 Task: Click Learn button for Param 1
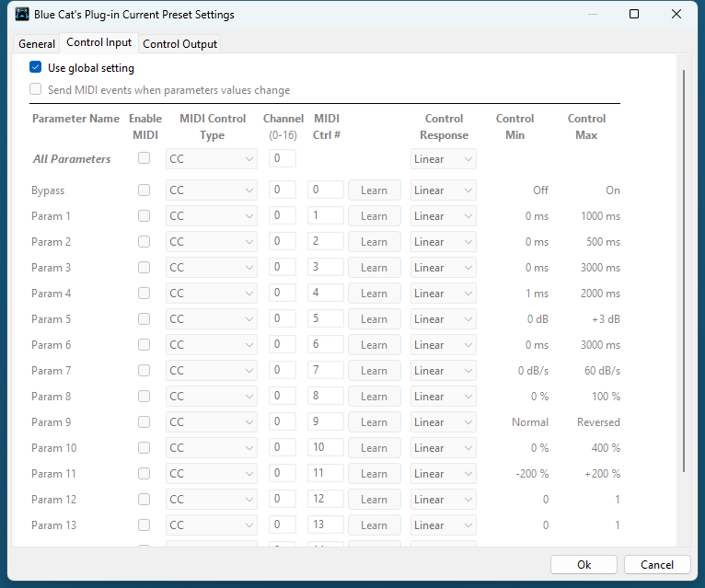tap(374, 216)
